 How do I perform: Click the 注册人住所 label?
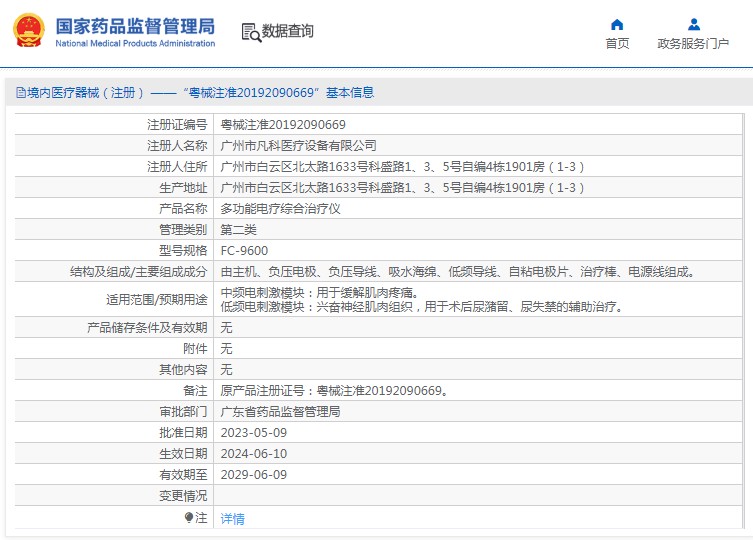pos(177,167)
